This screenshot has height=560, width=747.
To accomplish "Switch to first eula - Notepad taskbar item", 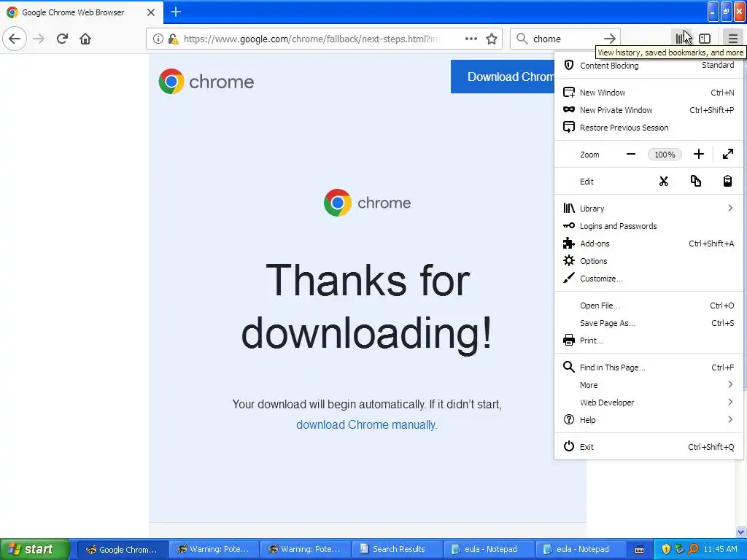I will tap(489, 550).
